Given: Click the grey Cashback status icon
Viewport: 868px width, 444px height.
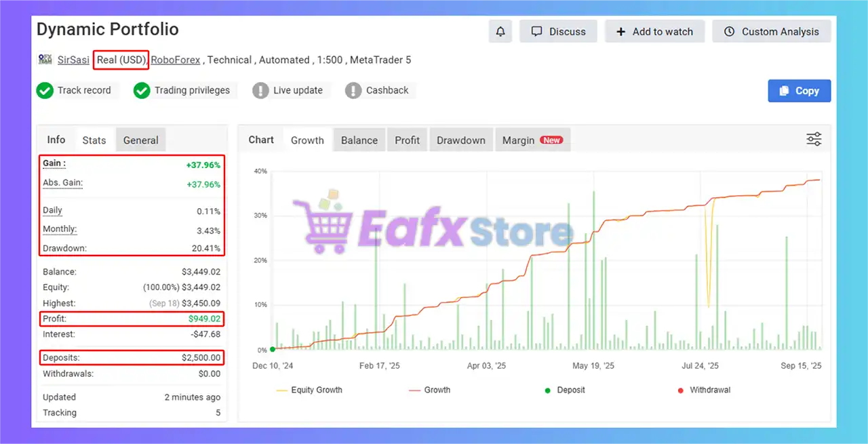Looking at the screenshot, I should pos(353,90).
